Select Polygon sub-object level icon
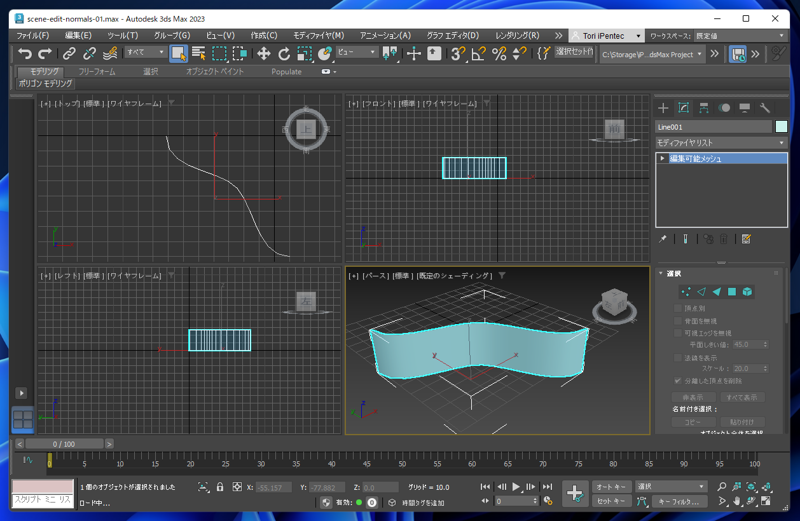This screenshot has height=521, width=800. tap(732, 292)
